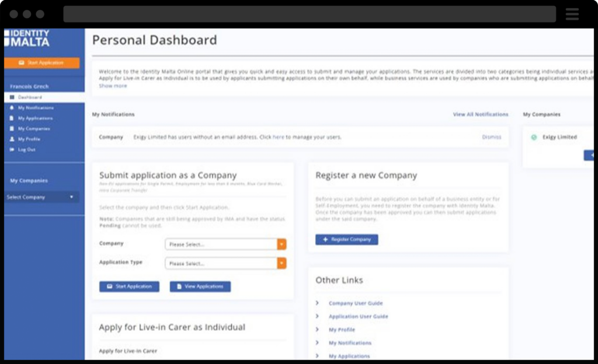
Task: Open the browser hamburger menu
Action: coord(572,14)
